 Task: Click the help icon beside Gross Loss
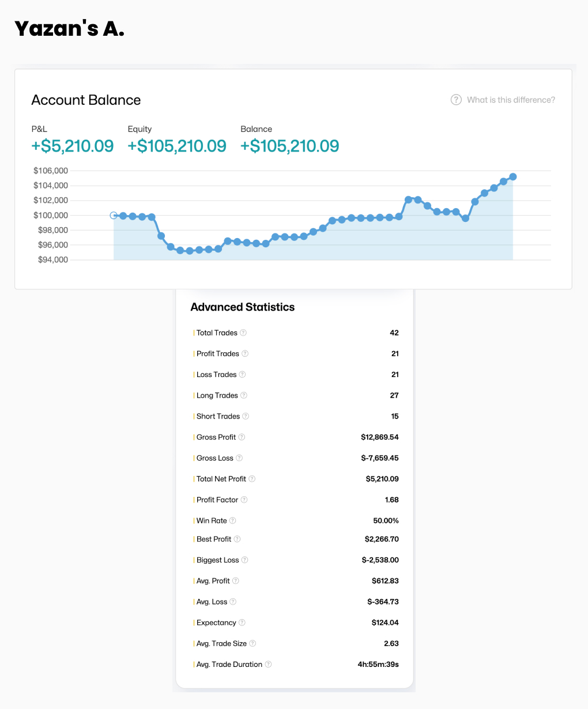pos(239,458)
